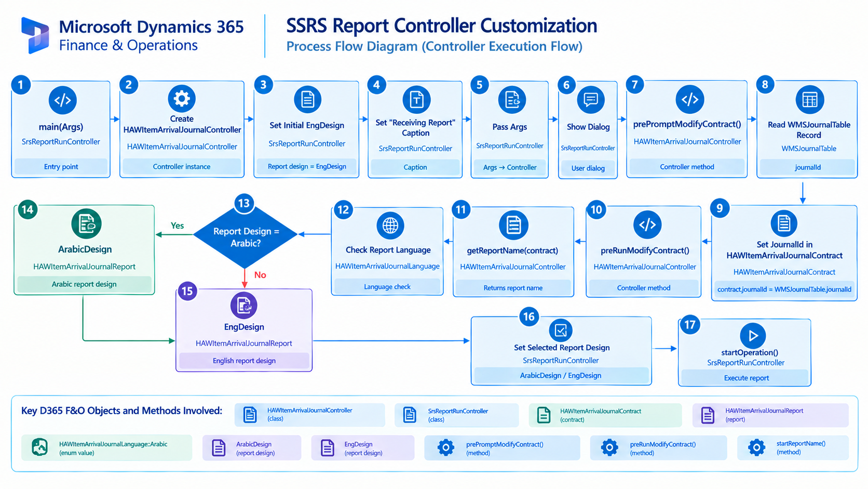Click the "Arabic report design" tag
The image size is (868, 489).
click(x=84, y=284)
